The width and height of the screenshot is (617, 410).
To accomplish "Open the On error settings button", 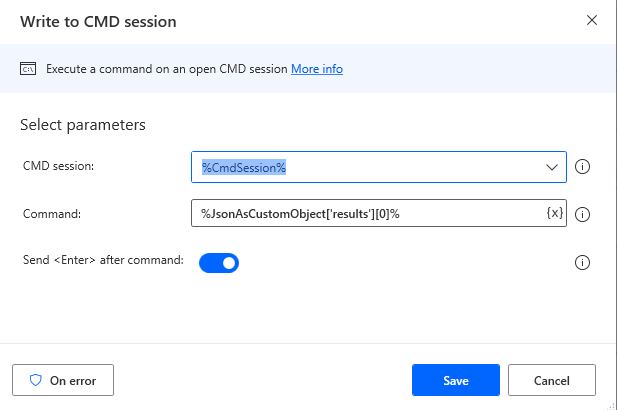I will point(63,380).
